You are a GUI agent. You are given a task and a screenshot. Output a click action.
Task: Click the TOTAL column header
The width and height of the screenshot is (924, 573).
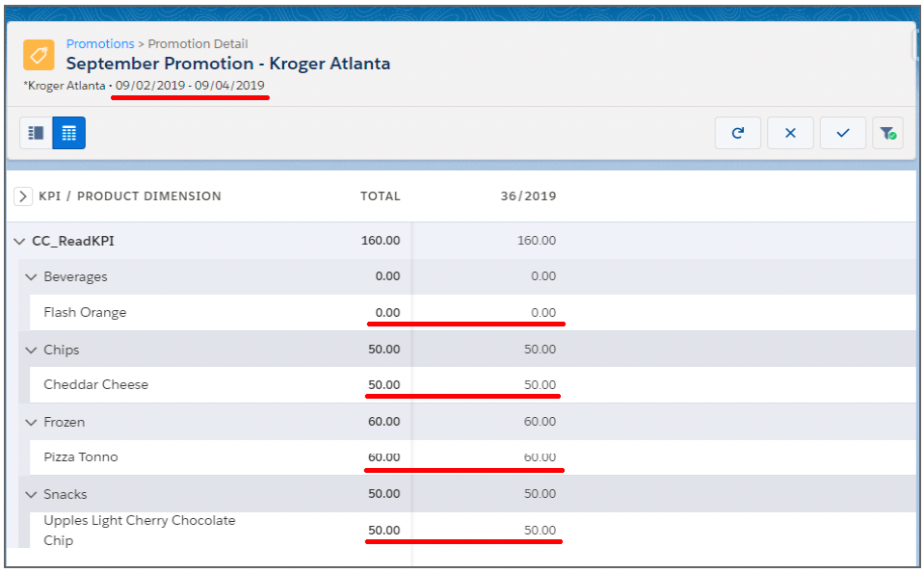point(380,196)
